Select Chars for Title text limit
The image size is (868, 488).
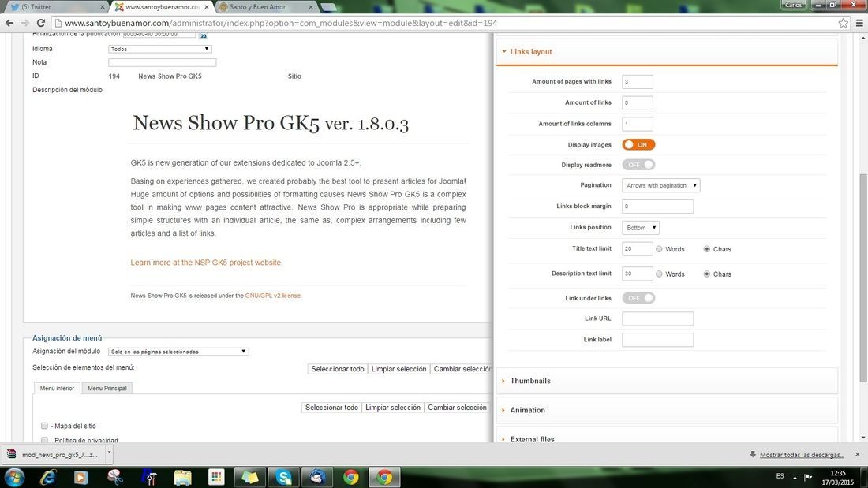[707, 250]
